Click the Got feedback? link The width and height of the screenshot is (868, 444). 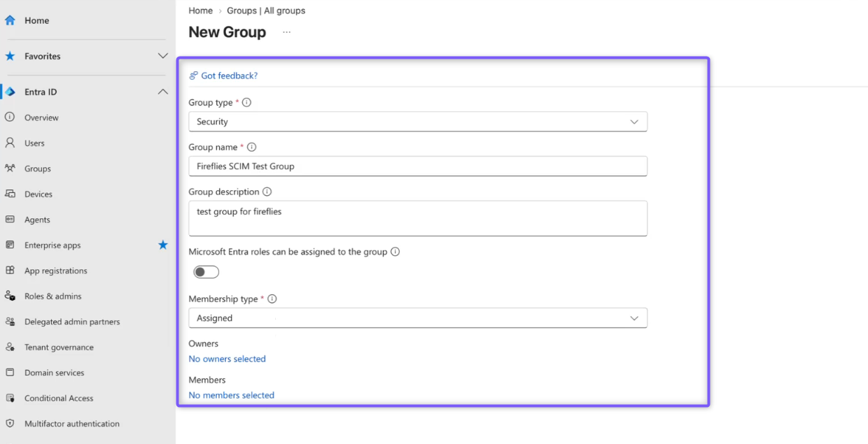[229, 76]
